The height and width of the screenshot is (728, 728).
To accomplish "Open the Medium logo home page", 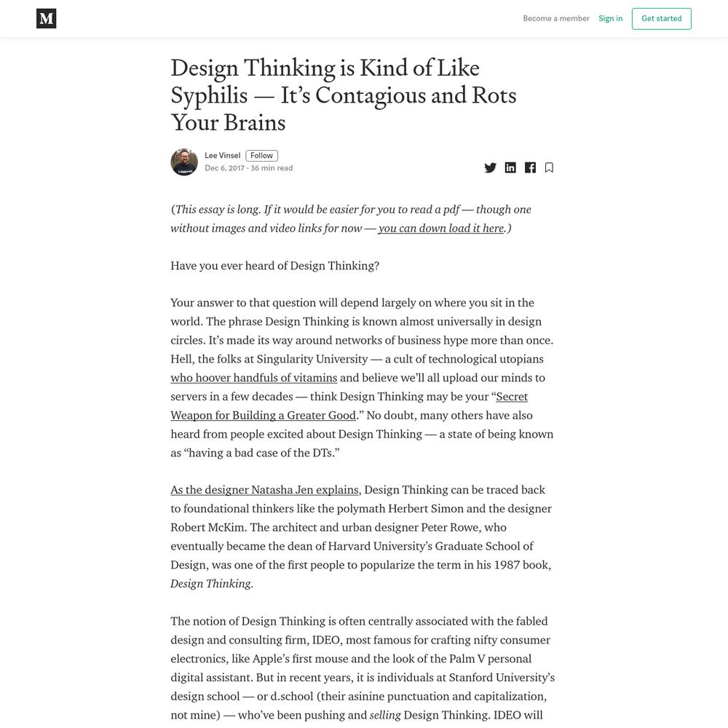I will [x=47, y=19].
